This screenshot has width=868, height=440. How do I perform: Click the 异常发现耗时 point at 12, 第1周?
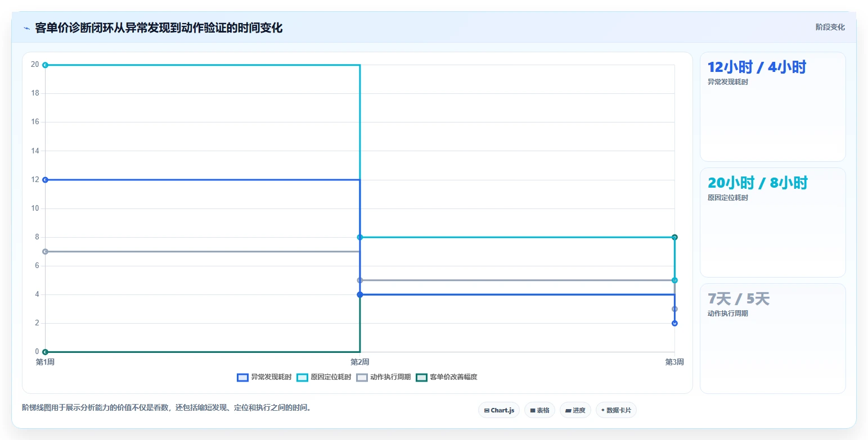(45, 180)
